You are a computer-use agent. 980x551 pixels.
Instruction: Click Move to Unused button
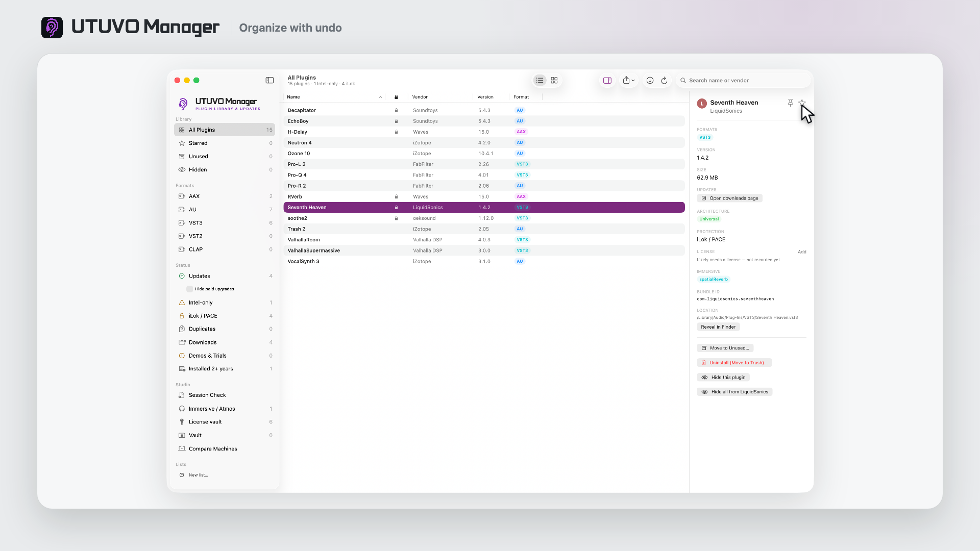(725, 348)
